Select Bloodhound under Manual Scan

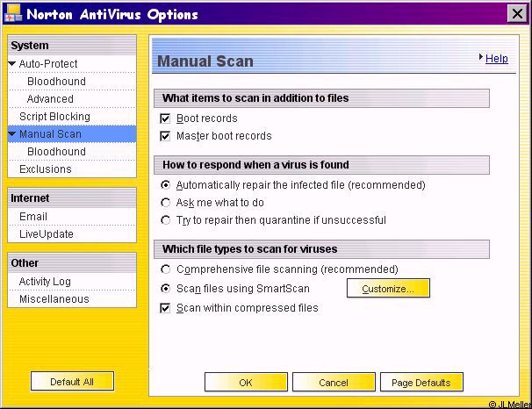pos(56,152)
